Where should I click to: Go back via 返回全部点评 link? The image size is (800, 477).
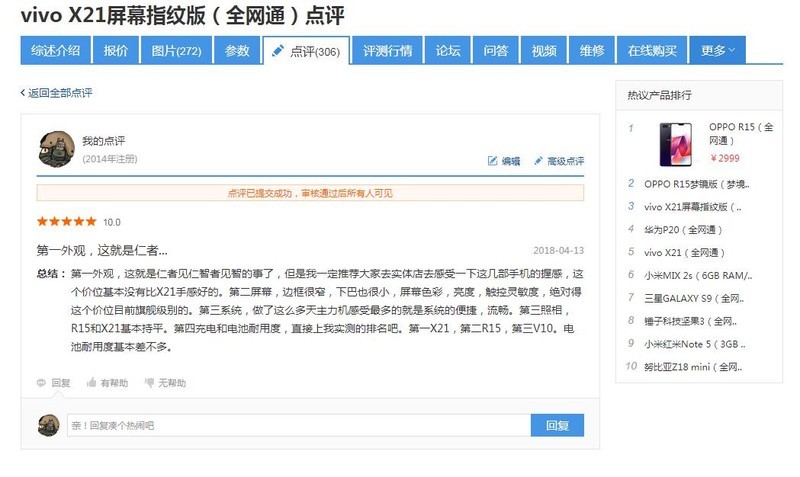[x=57, y=93]
